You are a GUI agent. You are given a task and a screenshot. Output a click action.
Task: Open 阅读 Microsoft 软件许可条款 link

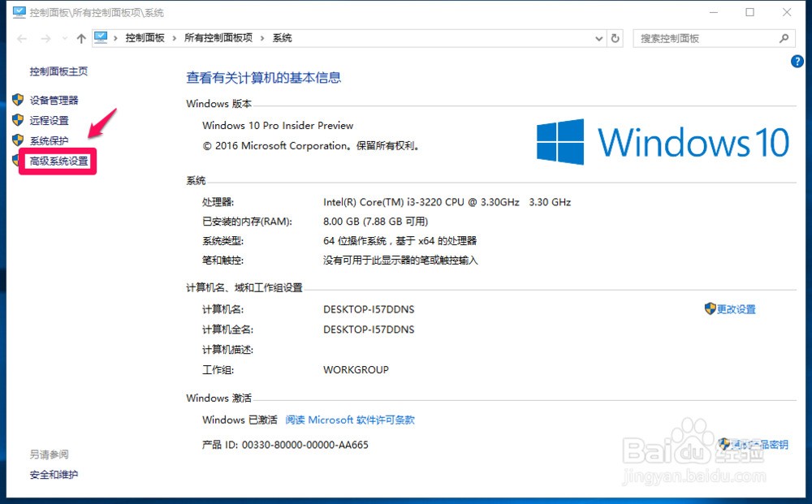tap(350, 420)
